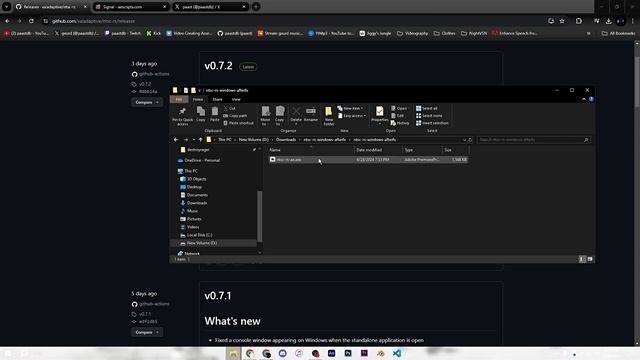
Task: Click Properties in the Open group
Action: coord(380,115)
